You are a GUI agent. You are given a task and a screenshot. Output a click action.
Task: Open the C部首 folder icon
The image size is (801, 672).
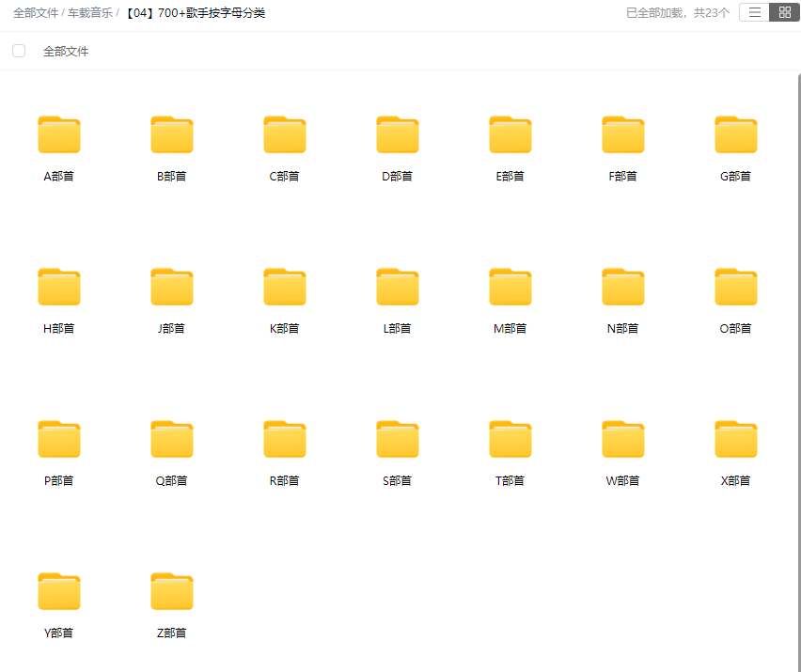coord(285,134)
